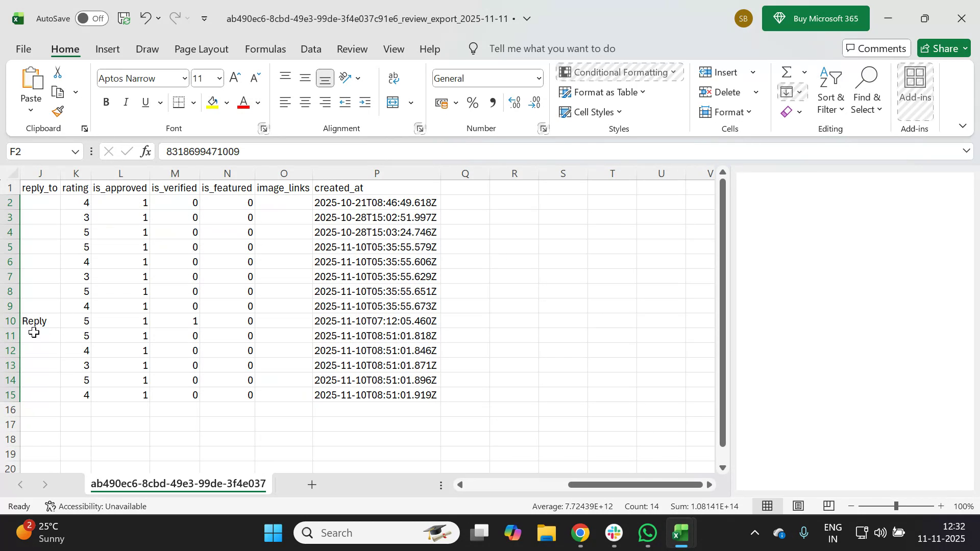Select the Center Align icon

click(x=305, y=103)
